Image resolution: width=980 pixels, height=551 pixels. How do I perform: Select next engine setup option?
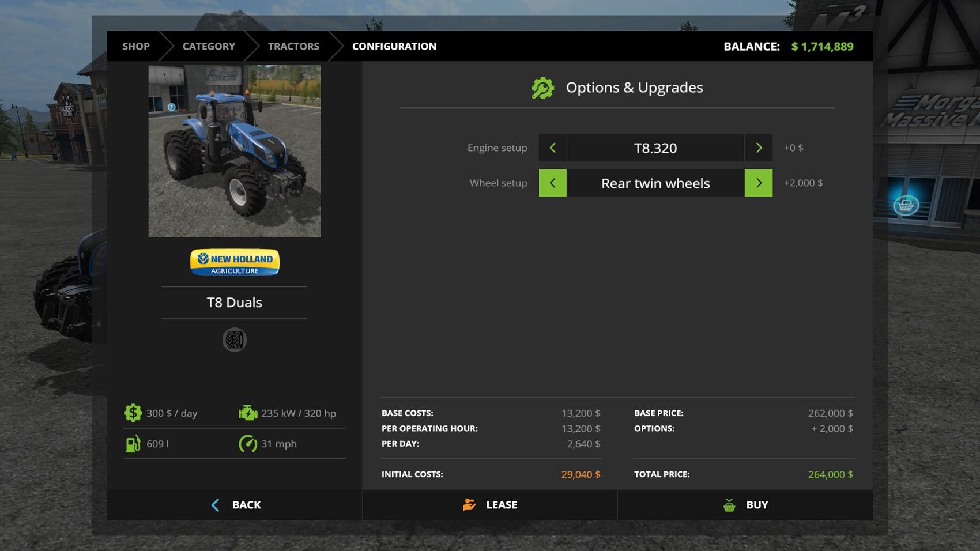pos(759,148)
